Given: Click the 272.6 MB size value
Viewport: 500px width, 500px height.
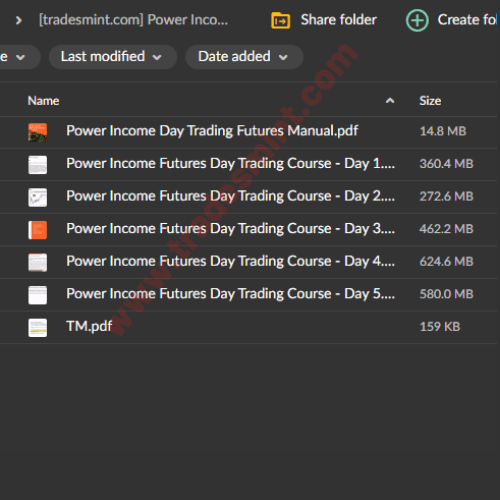Looking at the screenshot, I should (446, 196).
